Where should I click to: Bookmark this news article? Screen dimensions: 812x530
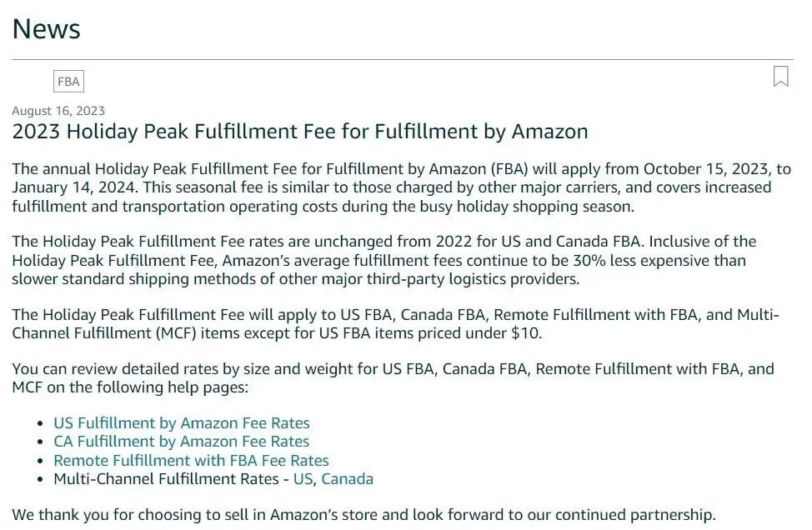pos(780,77)
